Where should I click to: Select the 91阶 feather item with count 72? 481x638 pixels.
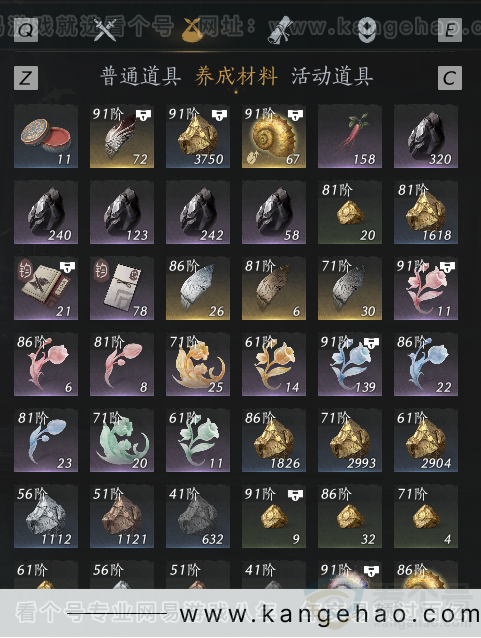coord(122,136)
